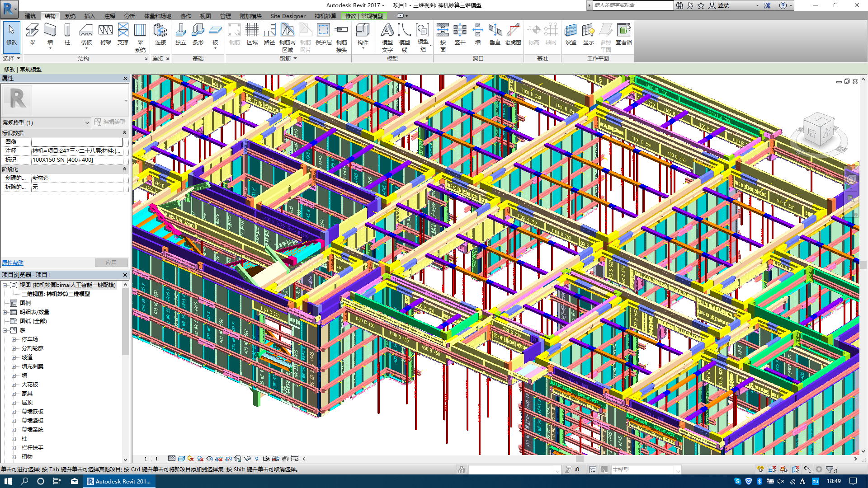Select the Connection (连接) tool
Image resolution: width=868 pixels, height=488 pixels.
tap(160, 34)
